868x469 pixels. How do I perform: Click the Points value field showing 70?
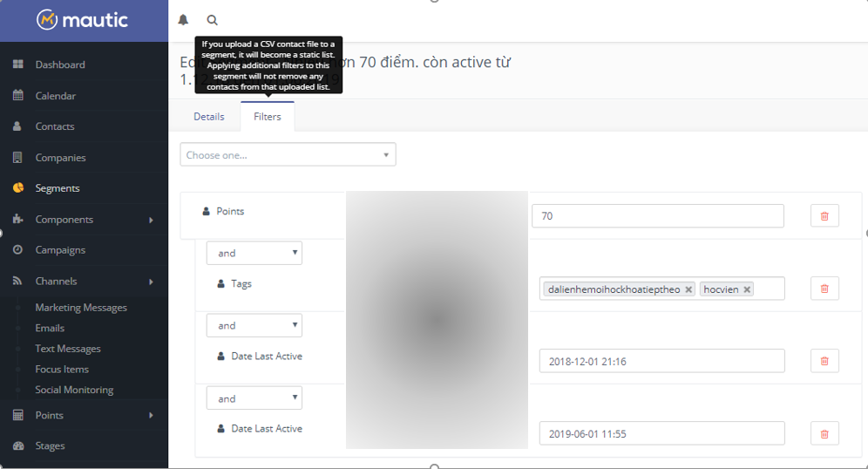click(x=657, y=216)
